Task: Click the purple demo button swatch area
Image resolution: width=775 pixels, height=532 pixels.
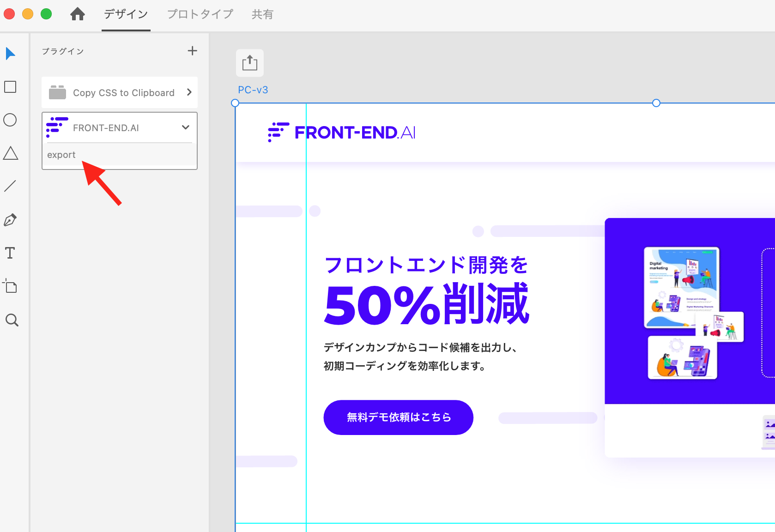Action: click(398, 417)
